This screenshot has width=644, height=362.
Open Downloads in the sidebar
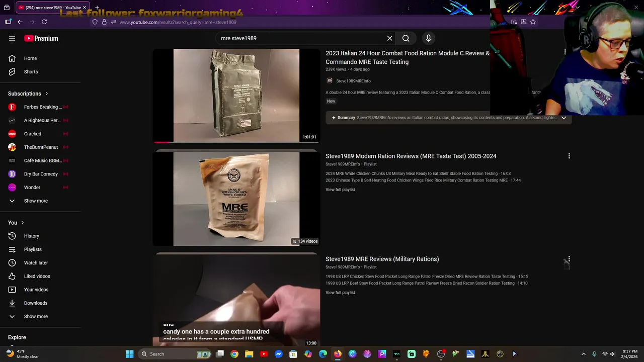pyautogui.click(x=40, y=303)
